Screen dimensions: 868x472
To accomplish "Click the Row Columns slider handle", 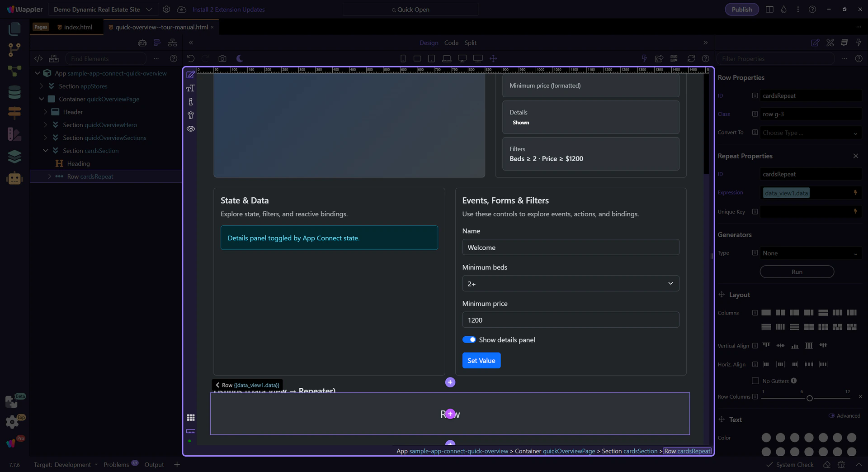I will [x=809, y=398].
